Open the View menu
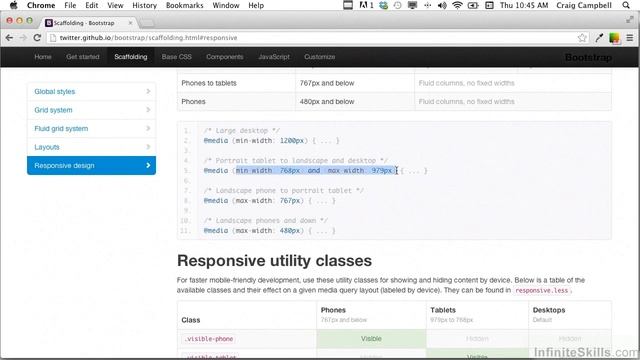The width and height of the screenshot is (640, 360). coord(115,5)
